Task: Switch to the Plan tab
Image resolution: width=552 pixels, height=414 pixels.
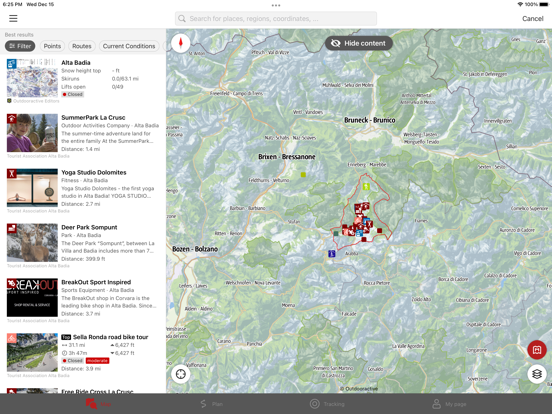Action: 211,404
